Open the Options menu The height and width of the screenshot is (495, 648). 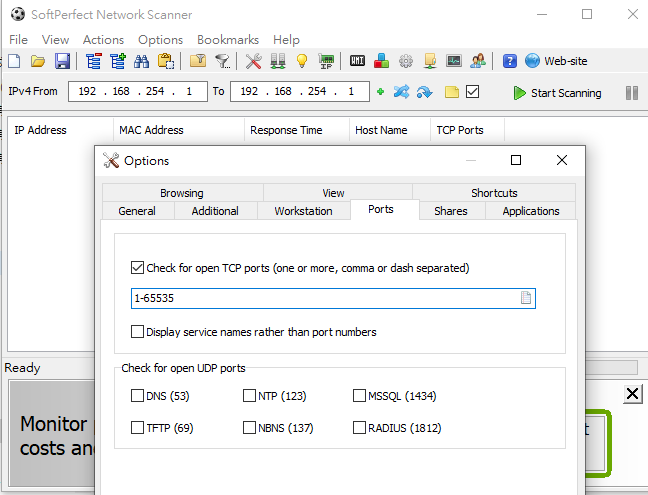(160, 40)
